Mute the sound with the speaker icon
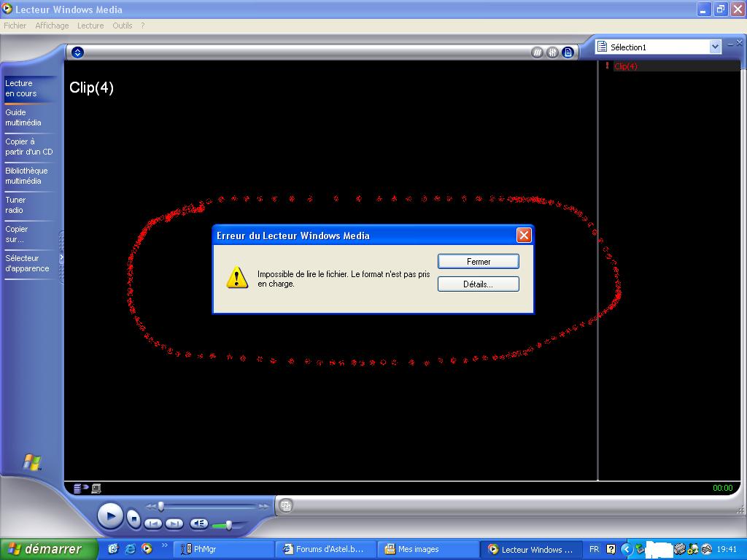The width and height of the screenshot is (747, 560). pyautogui.click(x=198, y=524)
